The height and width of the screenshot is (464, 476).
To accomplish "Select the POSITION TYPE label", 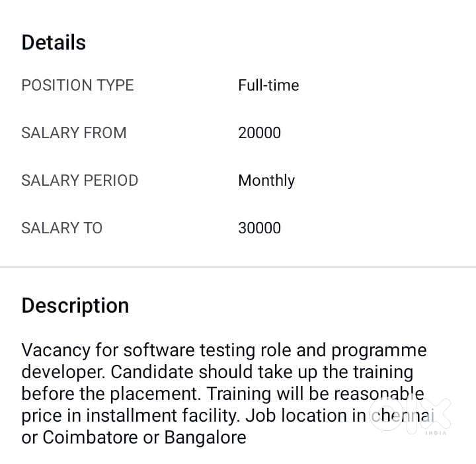I will pos(77,85).
